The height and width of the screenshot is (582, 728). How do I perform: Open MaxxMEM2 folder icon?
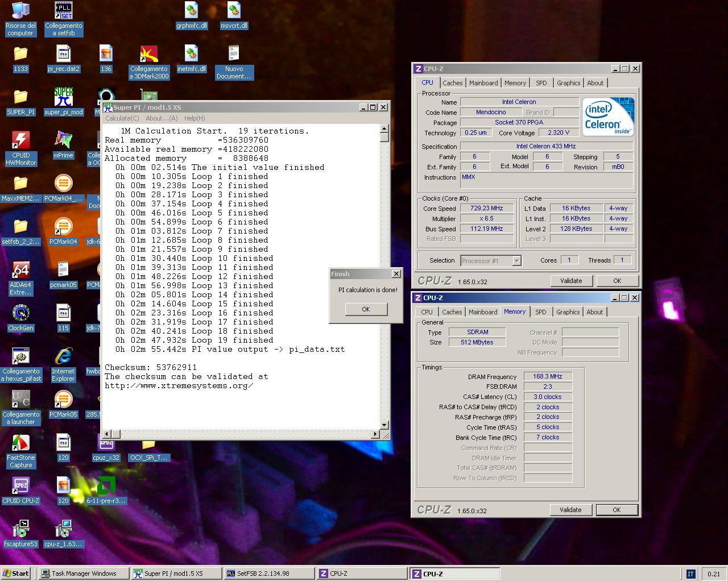click(x=20, y=184)
